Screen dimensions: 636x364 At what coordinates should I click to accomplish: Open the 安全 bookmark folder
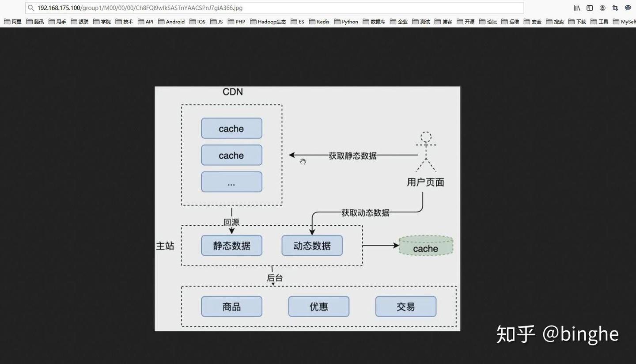[x=533, y=22]
